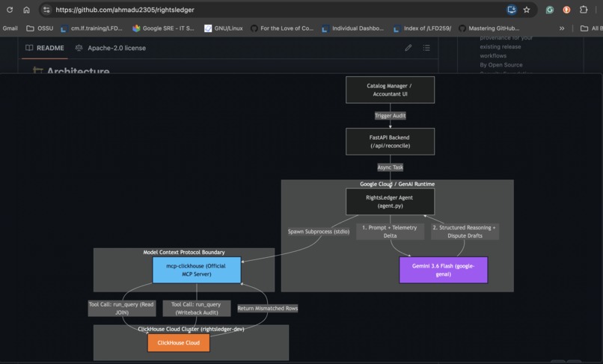Click the orange ClickHouse Cloud node
Screen dimensions: 603x364
pos(179,342)
